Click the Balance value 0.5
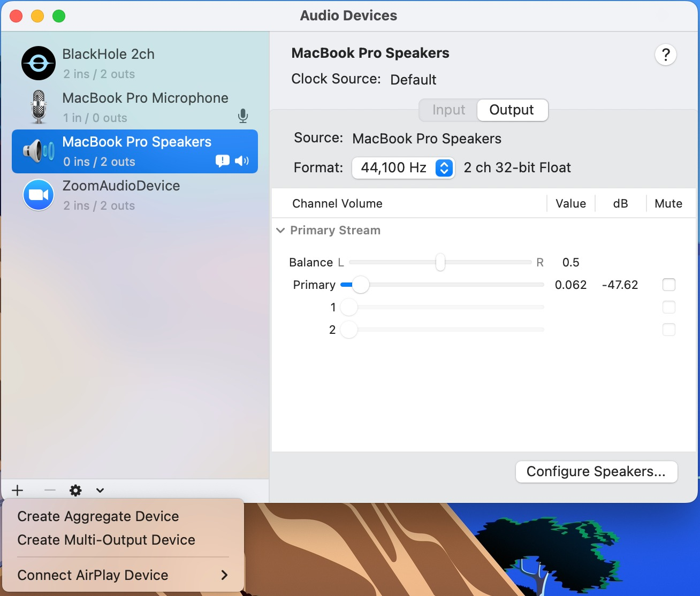The width and height of the screenshot is (700, 596). point(570,262)
